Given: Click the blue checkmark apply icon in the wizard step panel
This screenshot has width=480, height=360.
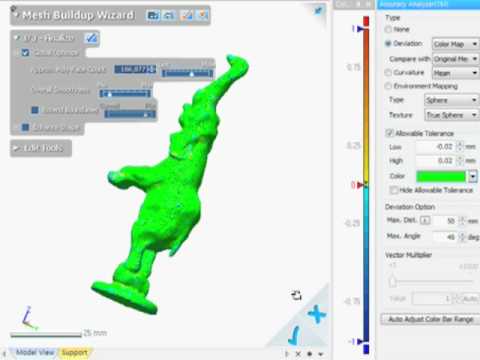Looking at the screenshot, I should pos(91,38).
